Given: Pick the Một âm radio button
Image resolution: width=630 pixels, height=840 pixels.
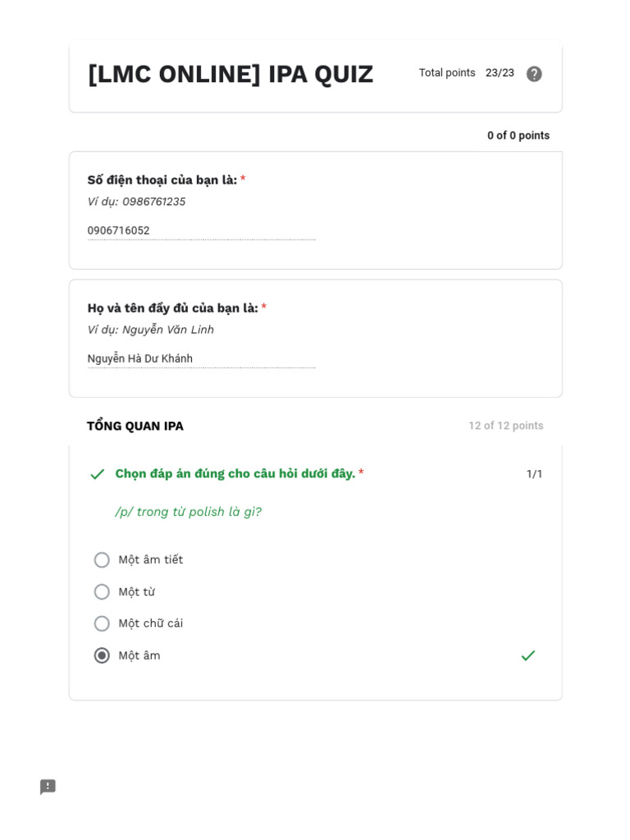Looking at the screenshot, I should [102, 655].
